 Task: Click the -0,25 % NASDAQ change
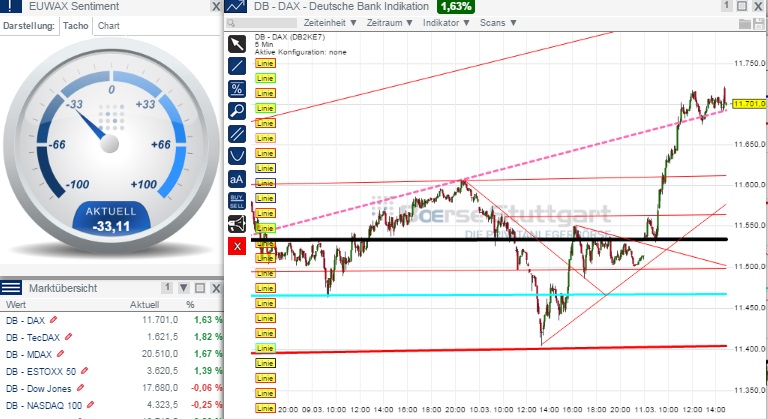[206, 405]
